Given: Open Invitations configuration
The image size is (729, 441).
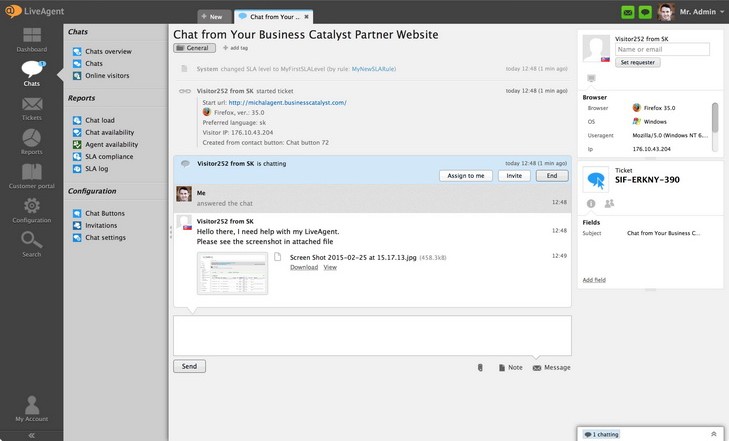Looking at the screenshot, I should pyautogui.click(x=95, y=225).
